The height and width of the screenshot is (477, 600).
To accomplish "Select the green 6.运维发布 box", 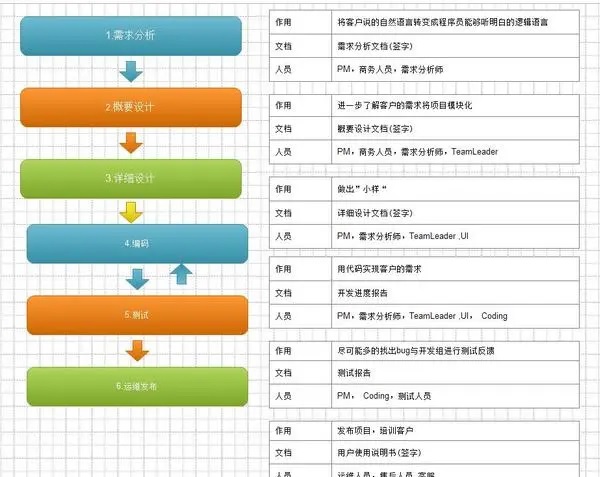I will (137, 386).
